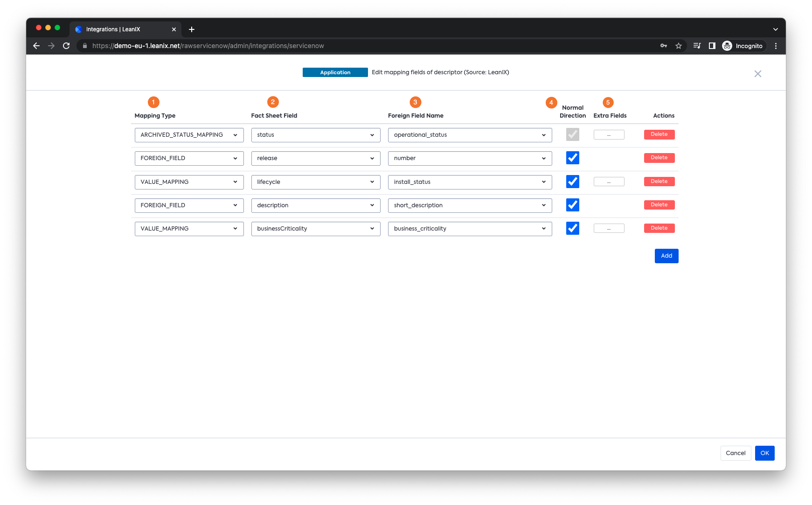Select the Application tab in the dialog header
812x505 pixels.
point(335,72)
